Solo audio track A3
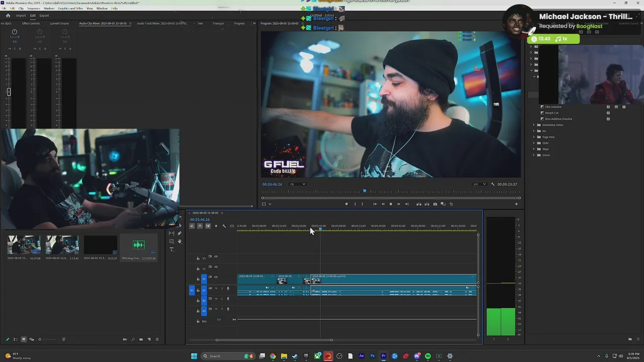The height and width of the screenshot is (362, 644). coord(222,309)
